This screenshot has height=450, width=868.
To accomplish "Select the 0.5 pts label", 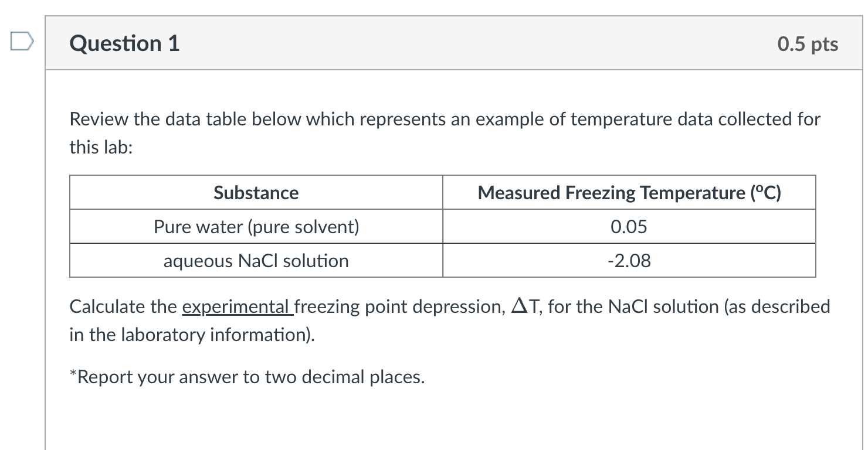I will click(808, 43).
